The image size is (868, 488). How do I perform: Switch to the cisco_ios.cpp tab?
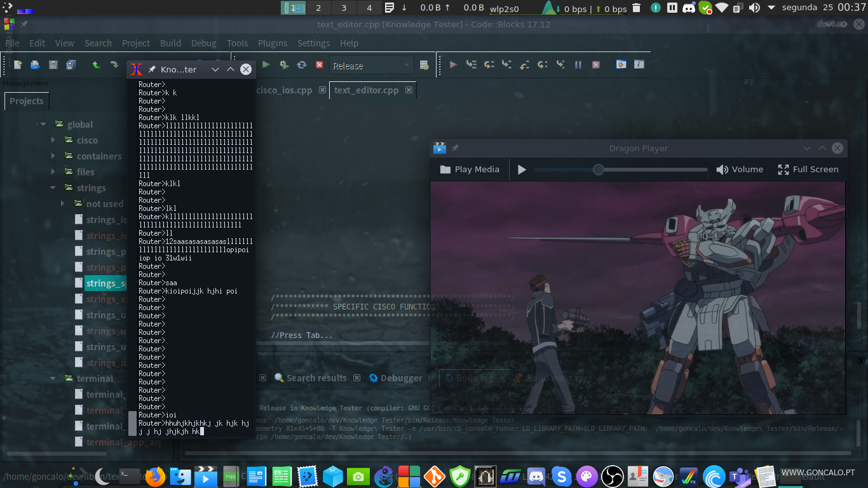pos(285,90)
